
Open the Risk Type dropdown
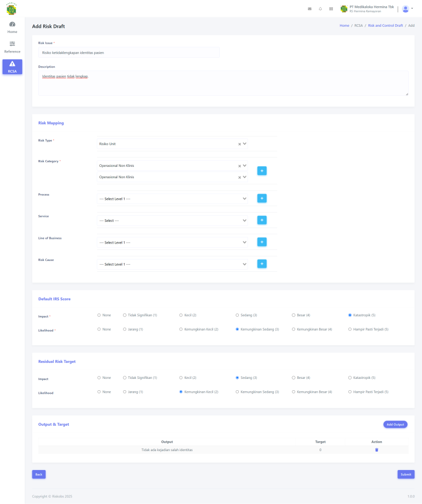point(172,144)
